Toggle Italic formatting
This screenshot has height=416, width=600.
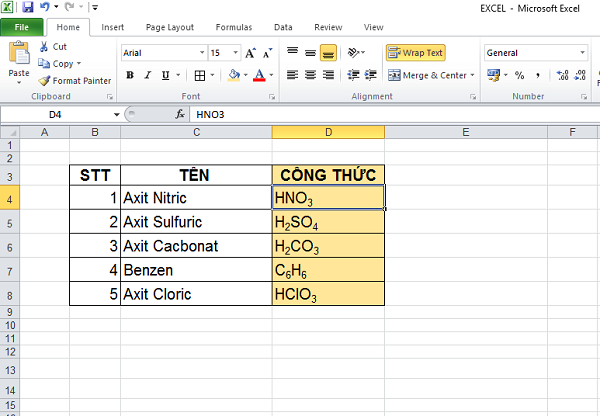pyautogui.click(x=146, y=75)
